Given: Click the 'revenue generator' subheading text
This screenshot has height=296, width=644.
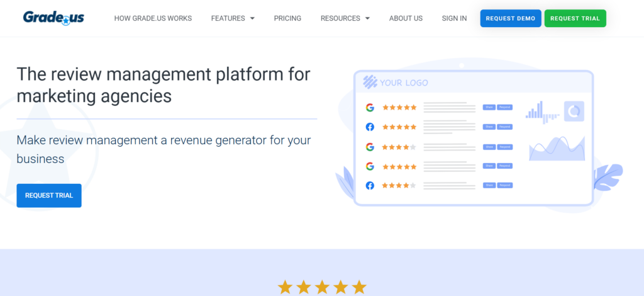Looking at the screenshot, I should [164, 149].
